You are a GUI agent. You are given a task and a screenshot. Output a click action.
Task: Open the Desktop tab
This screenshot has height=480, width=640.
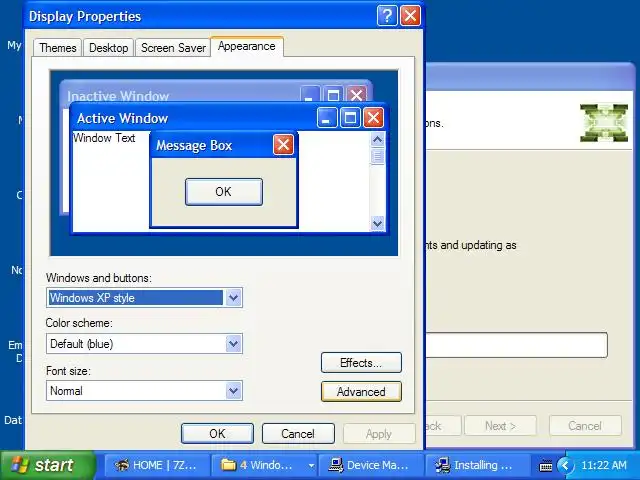[109, 48]
